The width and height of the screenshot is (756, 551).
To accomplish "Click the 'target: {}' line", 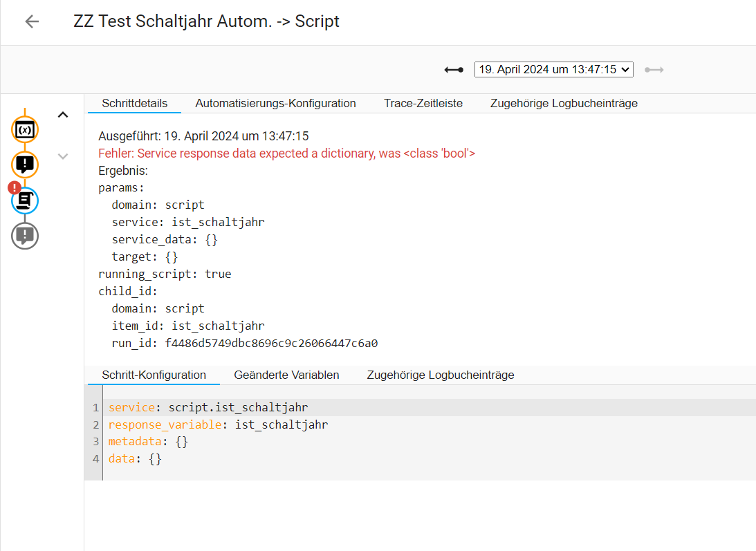I will (145, 257).
